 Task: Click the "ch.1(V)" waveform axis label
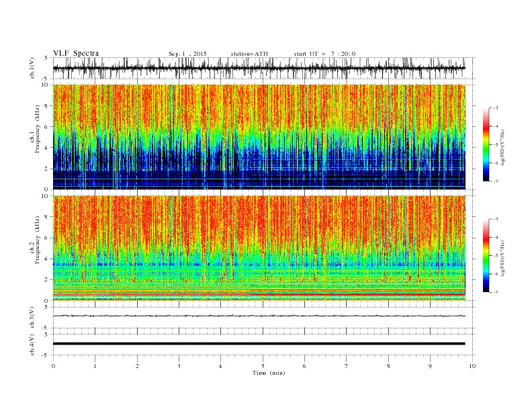[32, 68]
